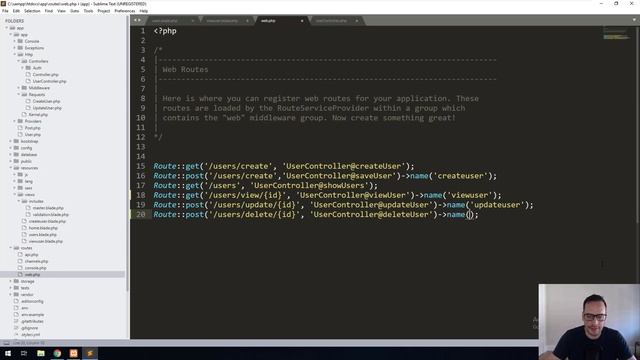
Task: Open the File menu
Action: click(5, 11)
